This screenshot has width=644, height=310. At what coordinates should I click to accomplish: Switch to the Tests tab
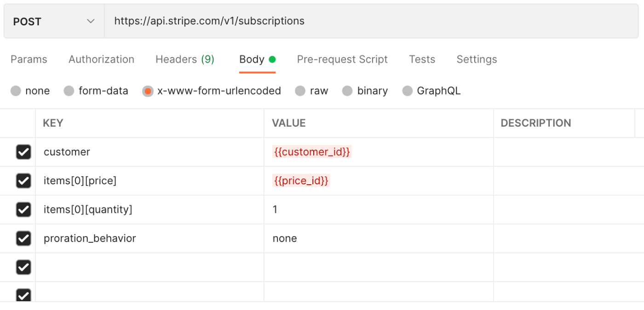coord(422,59)
